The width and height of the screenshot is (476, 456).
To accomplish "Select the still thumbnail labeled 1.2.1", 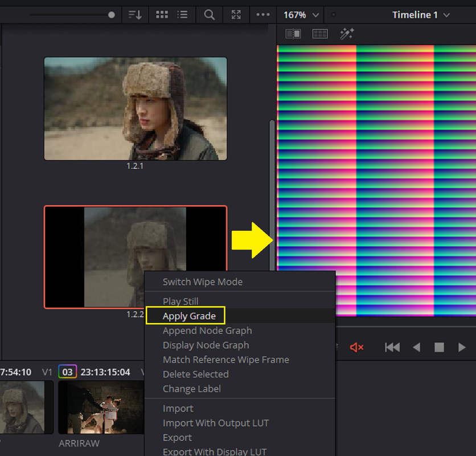I will tap(136, 108).
